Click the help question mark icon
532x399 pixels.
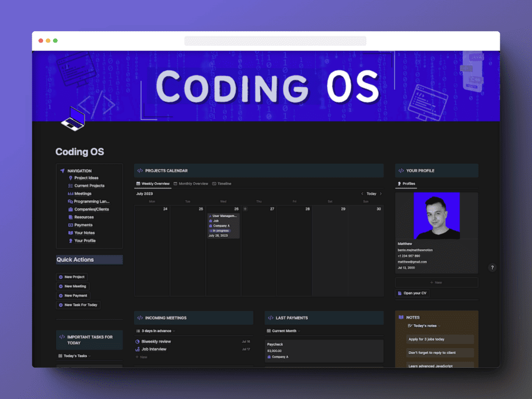(x=492, y=268)
